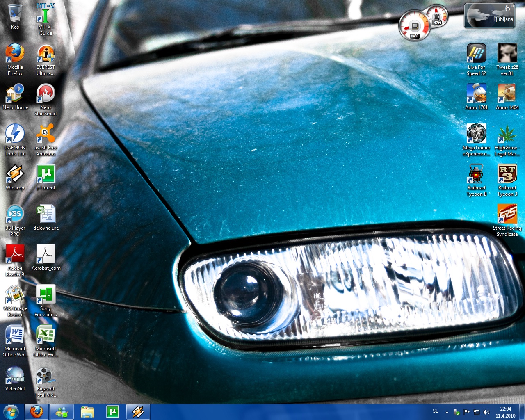Click the VideoGet desktop icon
525x420 pixels.
click(15, 379)
